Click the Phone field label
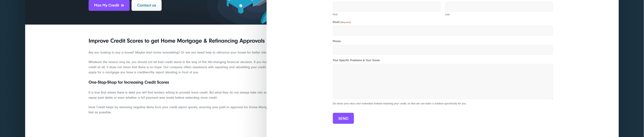The image size is (644, 137). coord(337,41)
